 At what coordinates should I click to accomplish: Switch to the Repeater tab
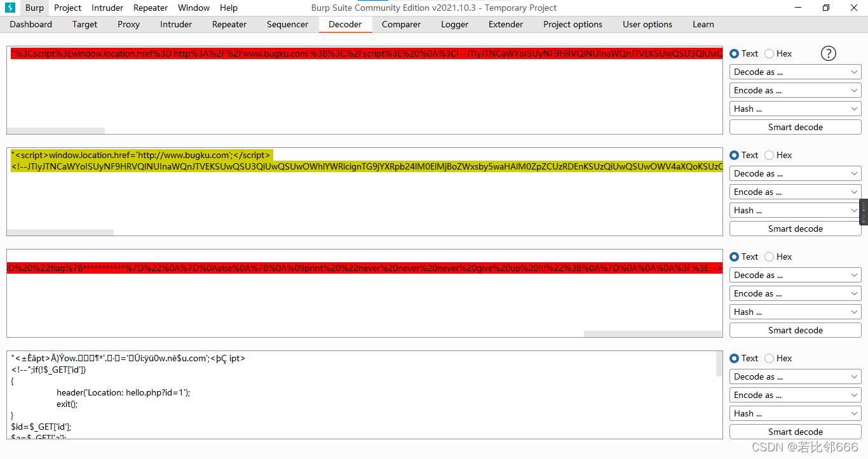[x=229, y=24]
